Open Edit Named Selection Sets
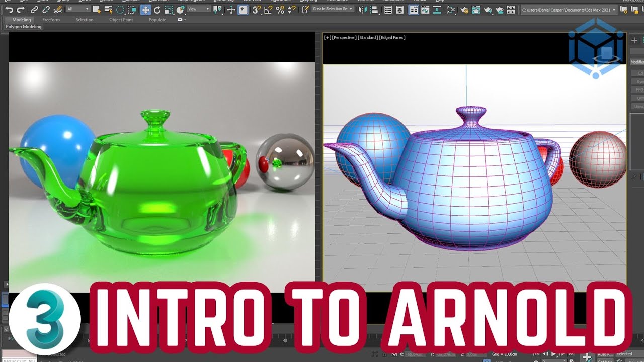This screenshot has width=644, height=362. click(305, 10)
